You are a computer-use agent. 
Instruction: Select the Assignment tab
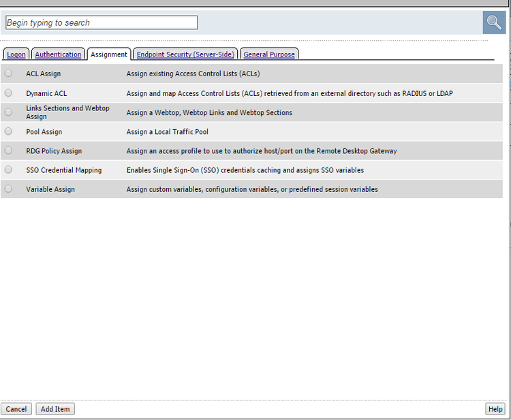click(x=109, y=54)
